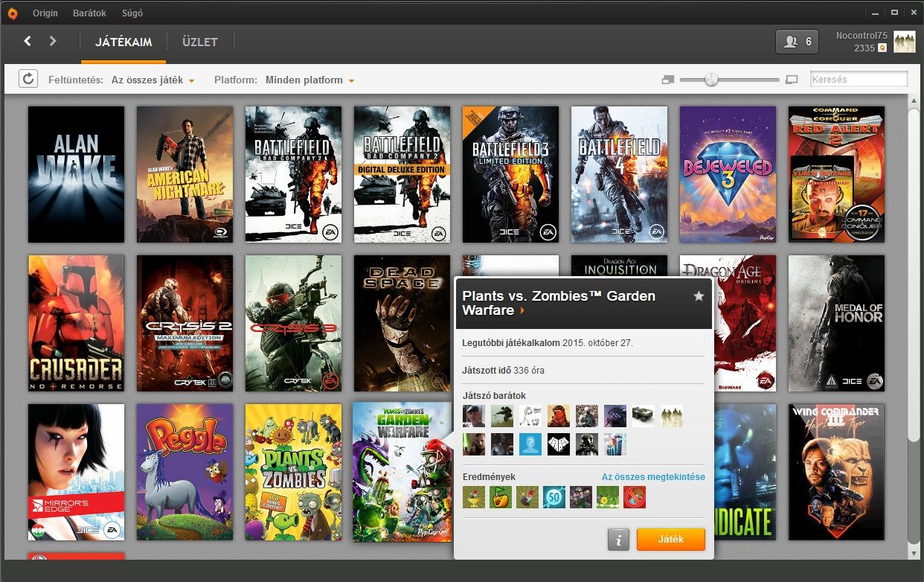Open the Barátok menu
The height and width of the screenshot is (582, 924).
pyautogui.click(x=89, y=13)
